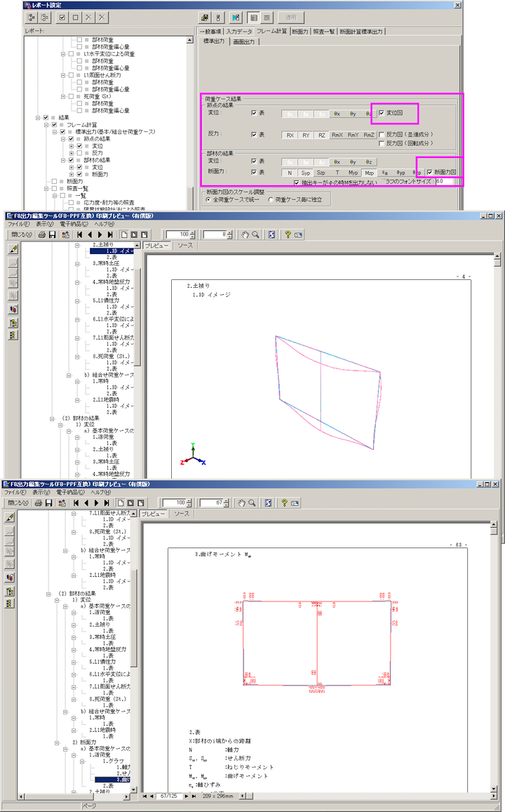Collapse フレーム計算 node in report tree
505x812 pixels.
point(46,125)
